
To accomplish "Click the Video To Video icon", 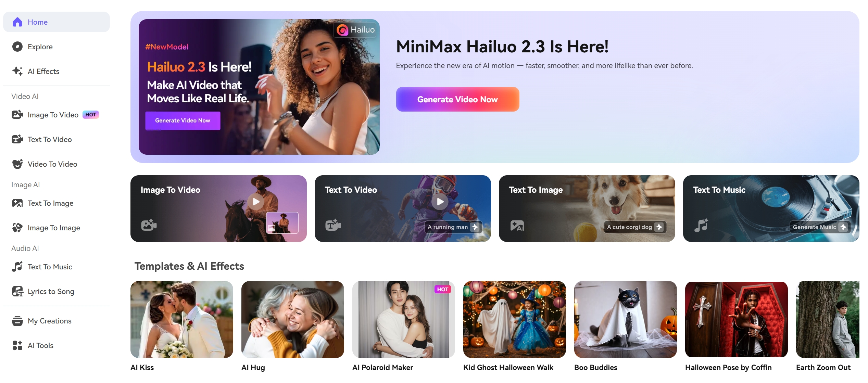I will tap(17, 164).
